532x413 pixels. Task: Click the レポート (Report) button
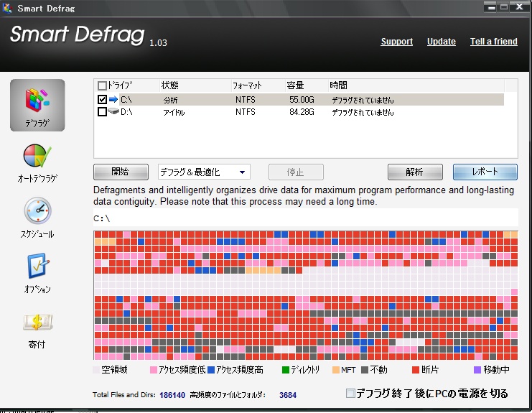(x=485, y=172)
